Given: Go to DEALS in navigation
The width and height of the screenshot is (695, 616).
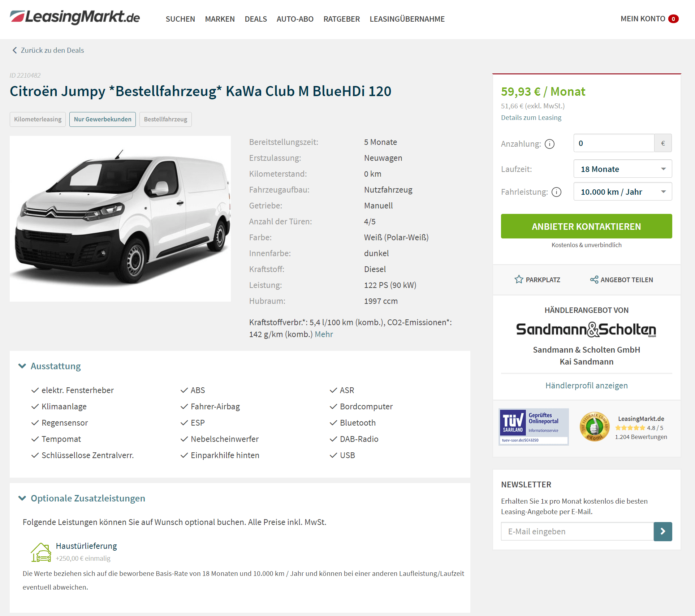Looking at the screenshot, I should pyautogui.click(x=256, y=19).
